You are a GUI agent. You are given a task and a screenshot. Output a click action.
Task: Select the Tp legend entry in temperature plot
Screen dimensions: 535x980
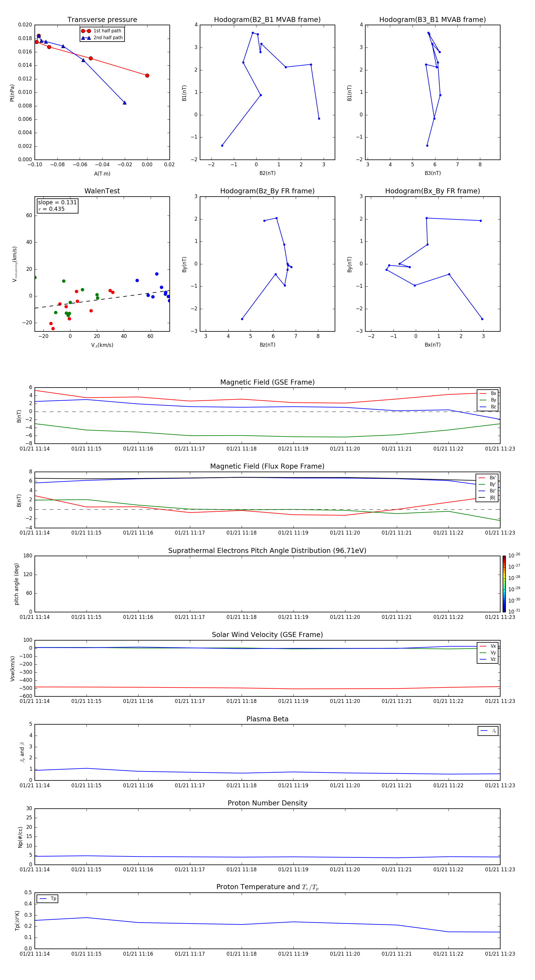click(x=48, y=899)
